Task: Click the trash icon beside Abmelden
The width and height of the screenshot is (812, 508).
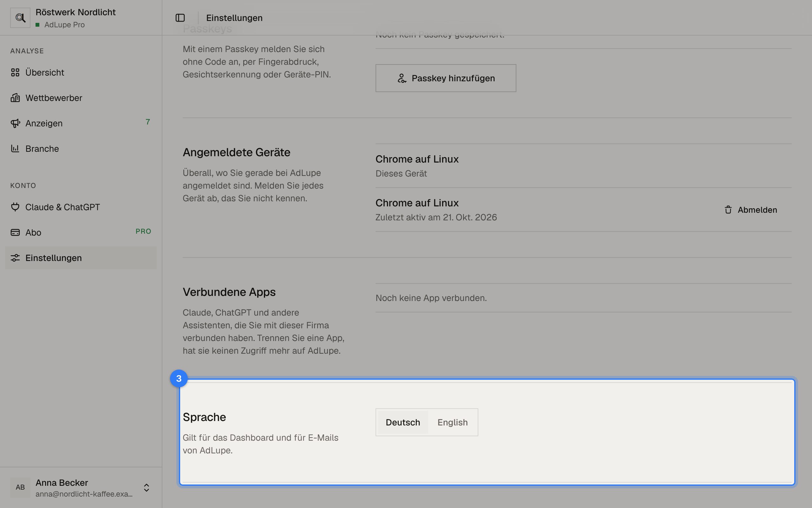Action: point(728,210)
